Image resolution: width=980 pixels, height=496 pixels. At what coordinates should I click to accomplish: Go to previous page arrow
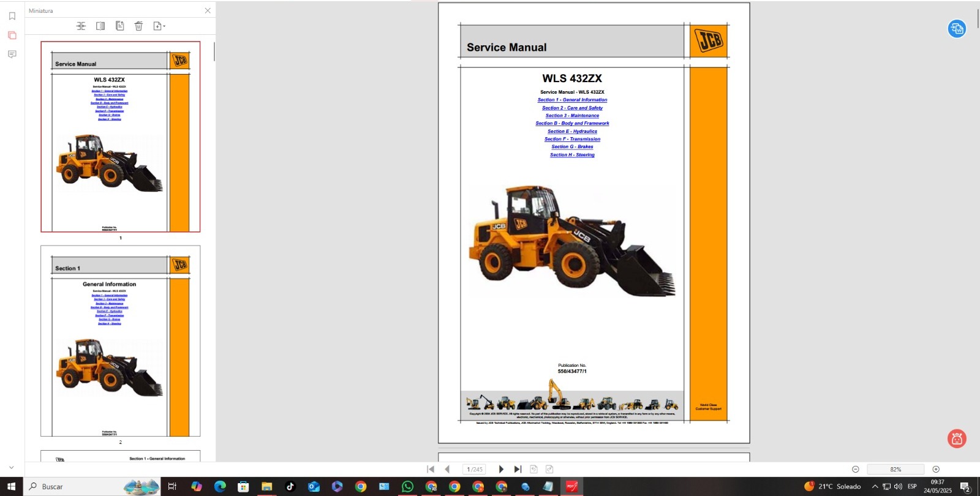(447, 469)
